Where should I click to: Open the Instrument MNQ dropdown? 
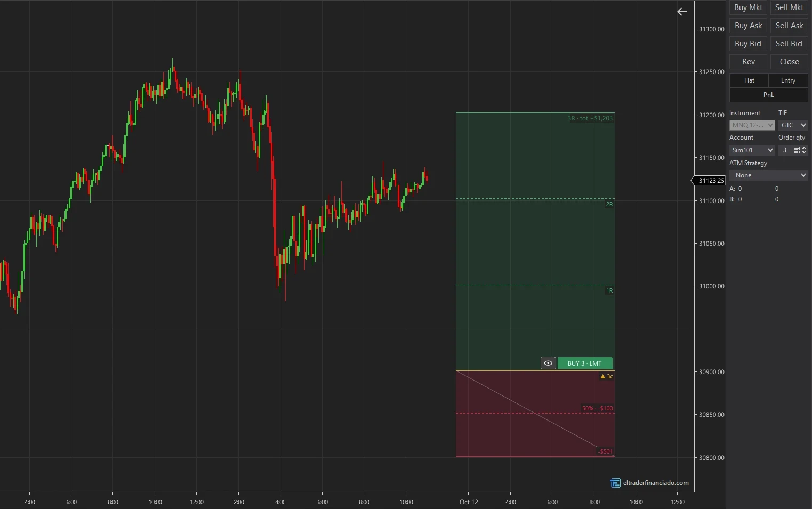[752, 125]
